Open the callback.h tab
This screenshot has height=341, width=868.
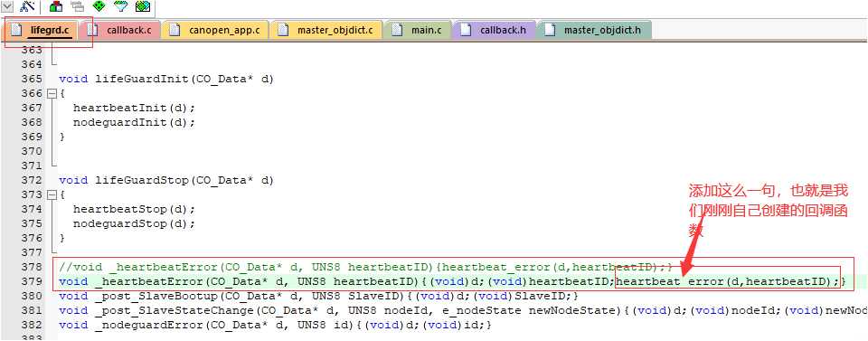point(494,30)
